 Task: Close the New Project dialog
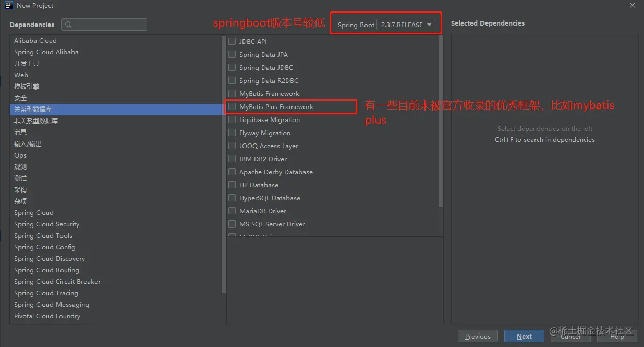(x=632, y=6)
